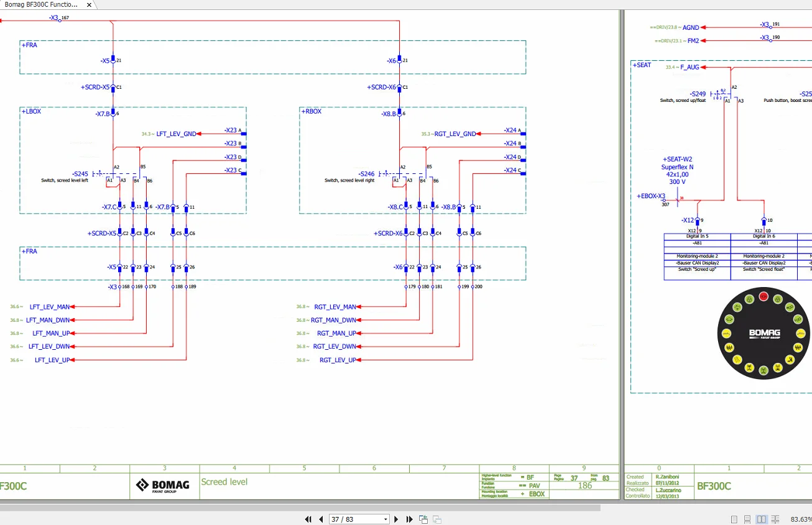812x525 pixels.
Task: Click the previous view navigation icon
Action: [423, 519]
